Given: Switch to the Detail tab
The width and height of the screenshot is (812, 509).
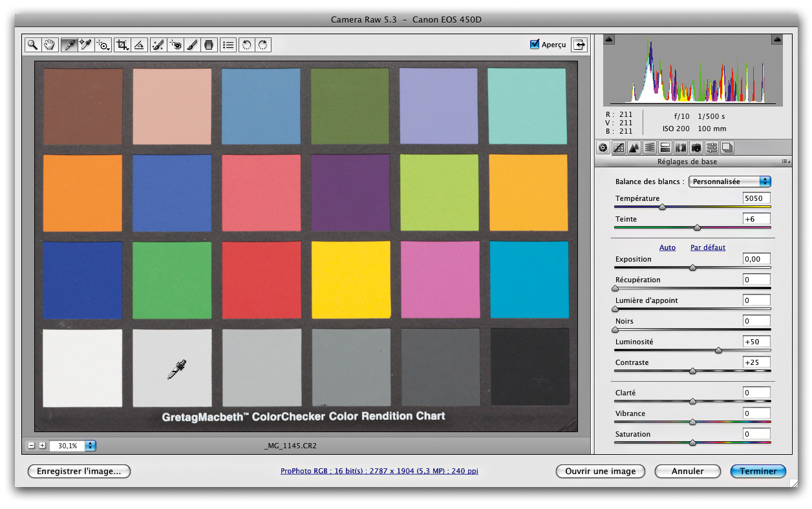Looking at the screenshot, I should [x=634, y=148].
